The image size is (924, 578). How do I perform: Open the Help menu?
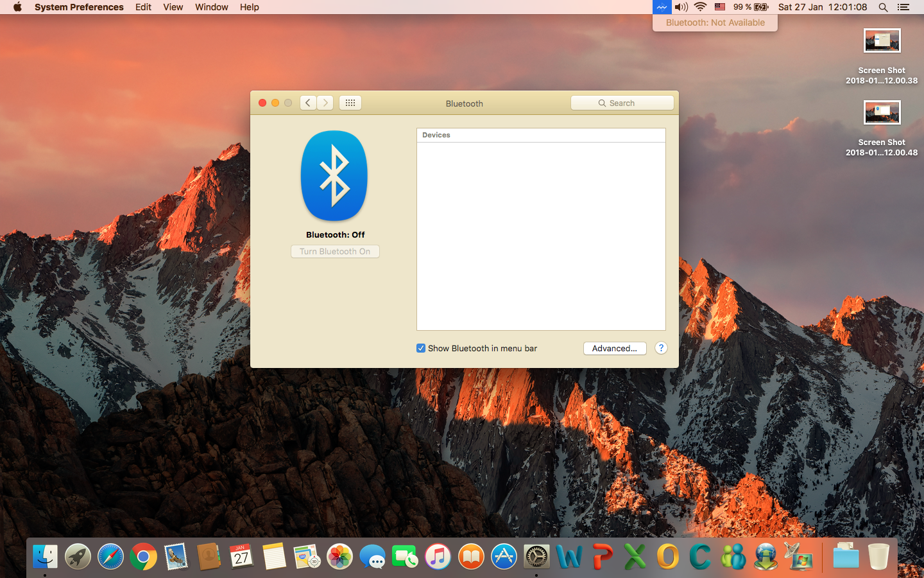pos(249,7)
